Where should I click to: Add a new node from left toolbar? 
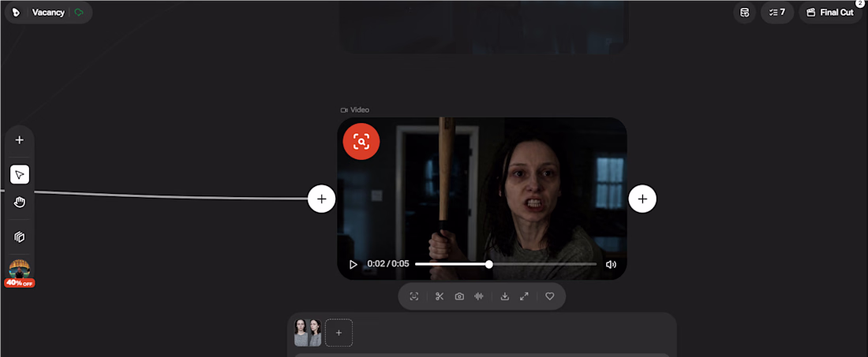point(20,140)
